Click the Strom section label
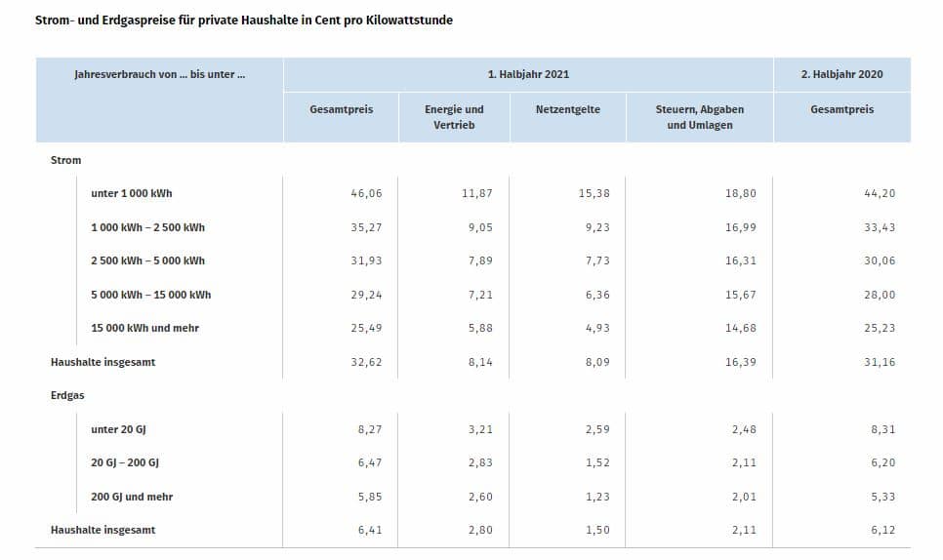 65,160
